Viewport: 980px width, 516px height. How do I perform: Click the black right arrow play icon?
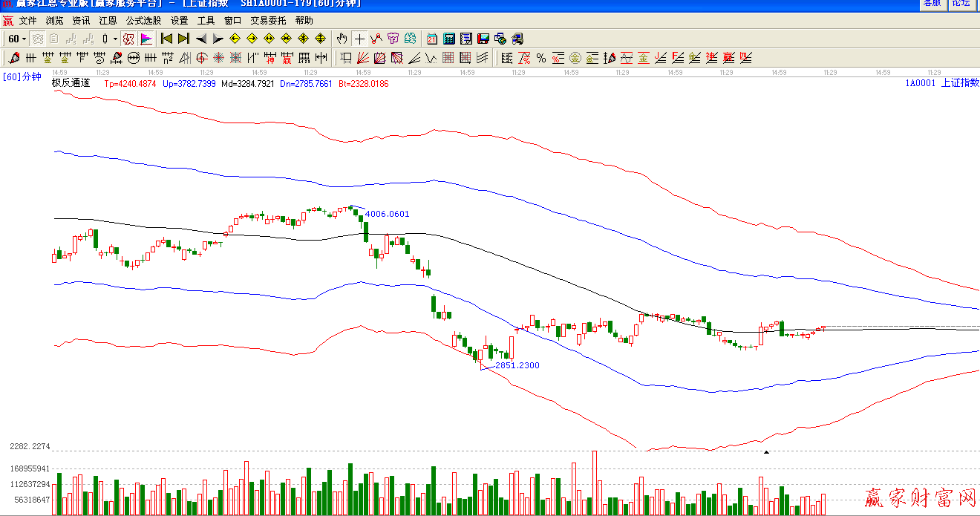click(x=218, y=39)
